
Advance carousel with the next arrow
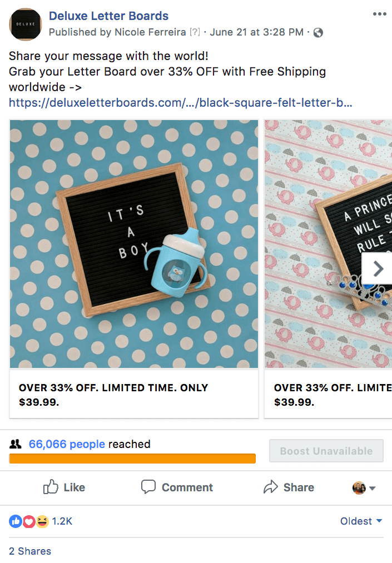378,269
